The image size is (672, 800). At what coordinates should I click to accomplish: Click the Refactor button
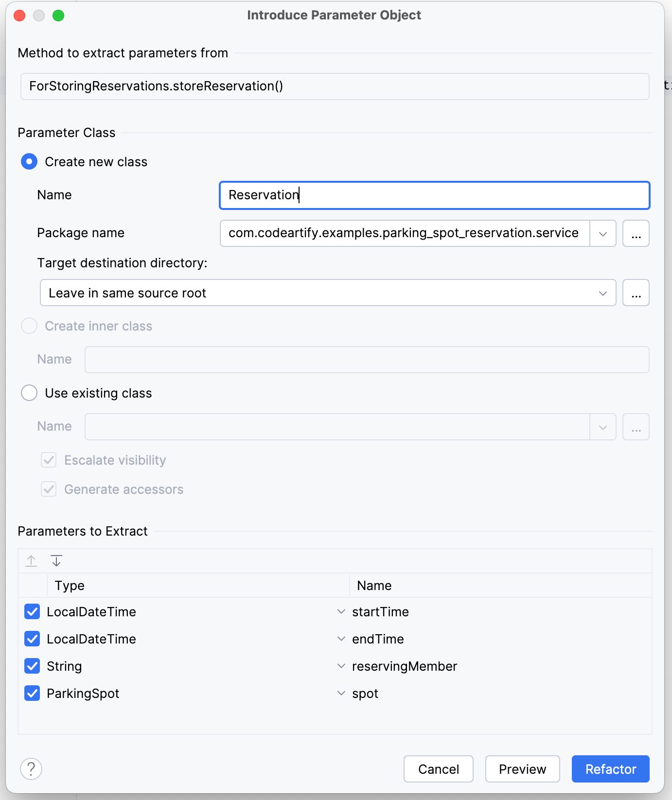pos(611,769)
